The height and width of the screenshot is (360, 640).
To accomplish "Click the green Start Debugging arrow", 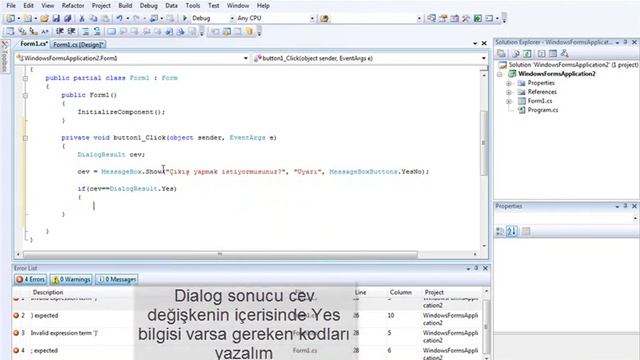I will coord(185,18).
